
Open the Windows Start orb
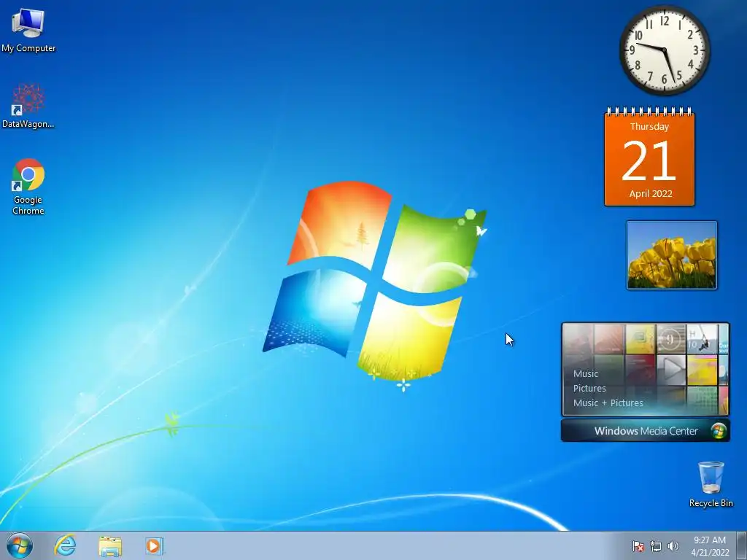pos(20,545)
